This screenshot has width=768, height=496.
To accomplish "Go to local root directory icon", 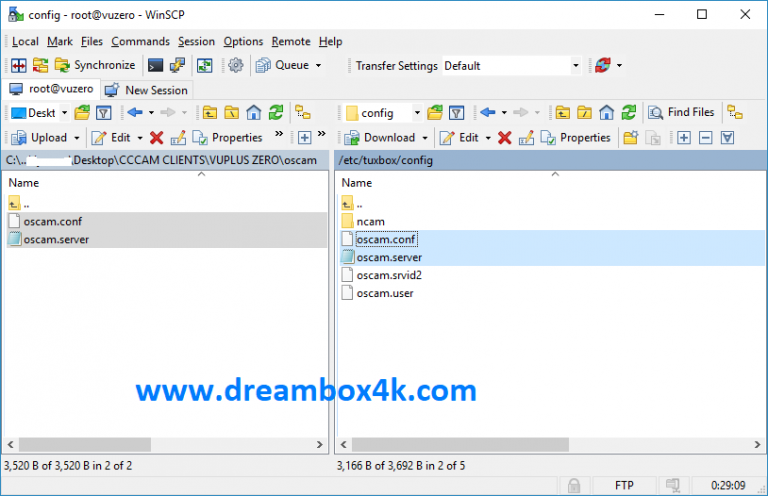I will 232,113.
